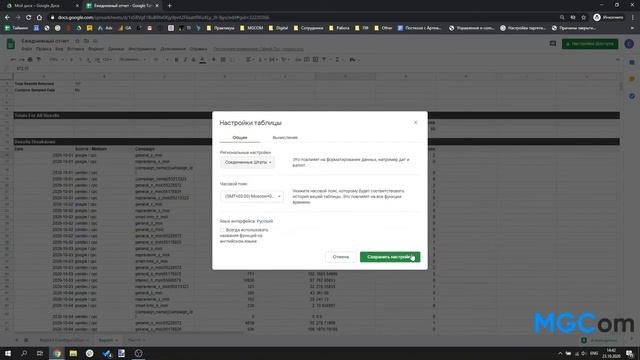The image size is (640, 360).
Task: Click the filter icon in toolbar
Action: pos(324,60)
